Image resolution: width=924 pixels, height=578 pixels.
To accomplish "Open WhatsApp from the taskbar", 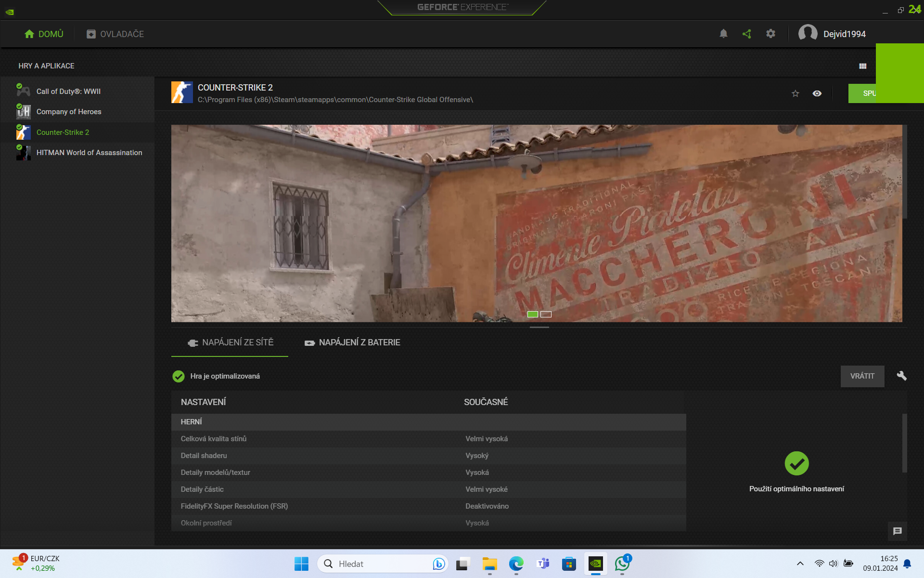I will [x=622, y=563].
